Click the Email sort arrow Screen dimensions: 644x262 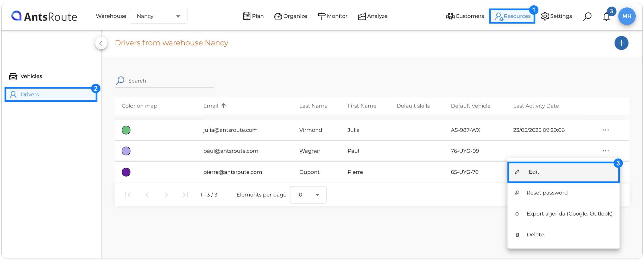[x=224, y=106]
